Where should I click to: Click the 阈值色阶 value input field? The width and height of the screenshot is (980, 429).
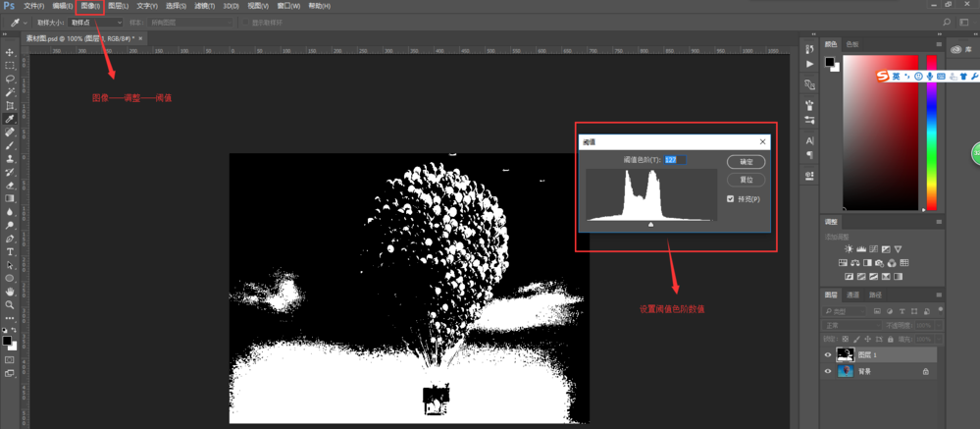673,160
